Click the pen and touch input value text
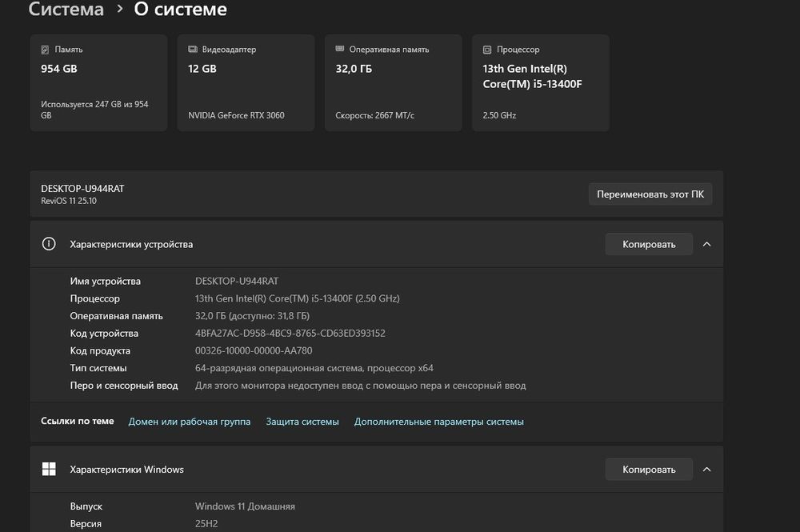The image size is (800, 532). pyautogui.click(x=361, y=386)
